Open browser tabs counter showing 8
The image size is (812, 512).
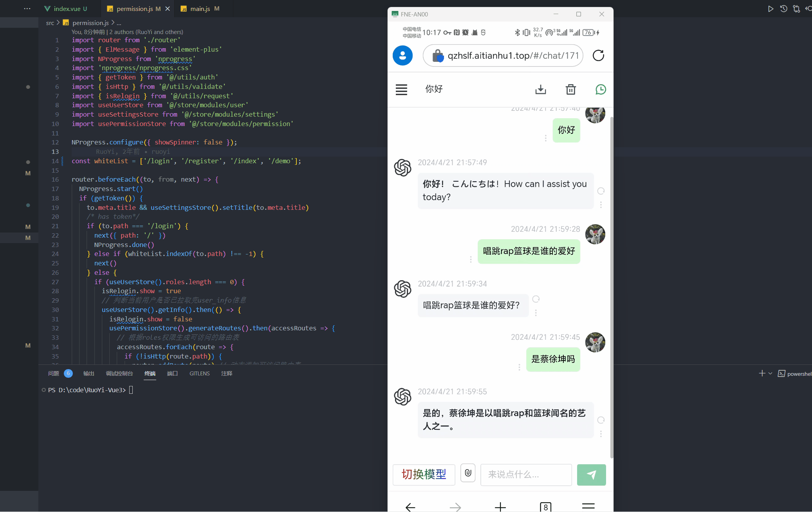545,507
